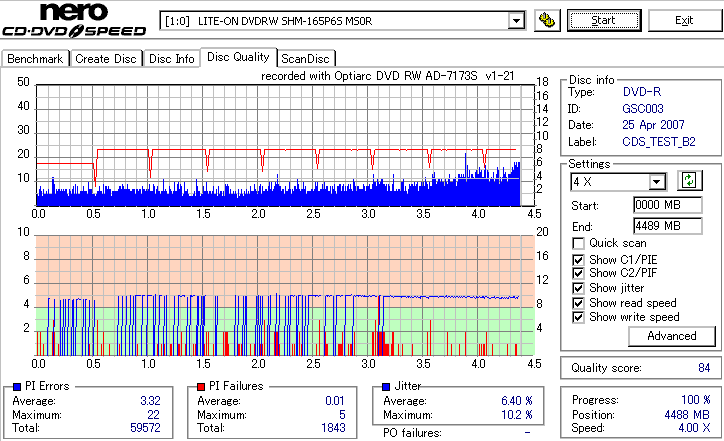The image size is (724, 441).
Task: Click Position value 4488 MB
Action: [687, 415]
